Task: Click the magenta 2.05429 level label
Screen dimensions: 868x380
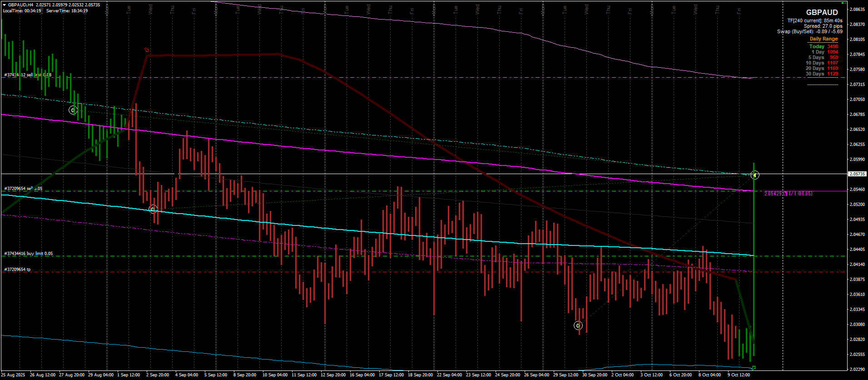Action: point(788,194)
